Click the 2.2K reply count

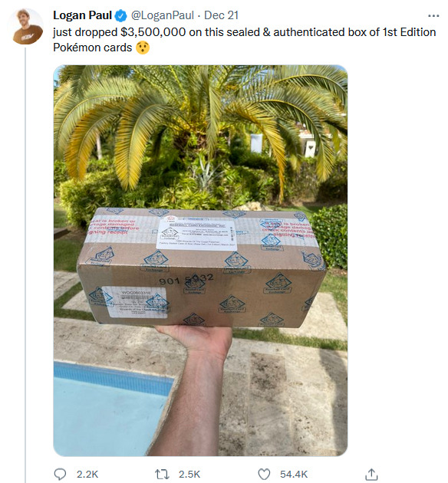[87, 474]
